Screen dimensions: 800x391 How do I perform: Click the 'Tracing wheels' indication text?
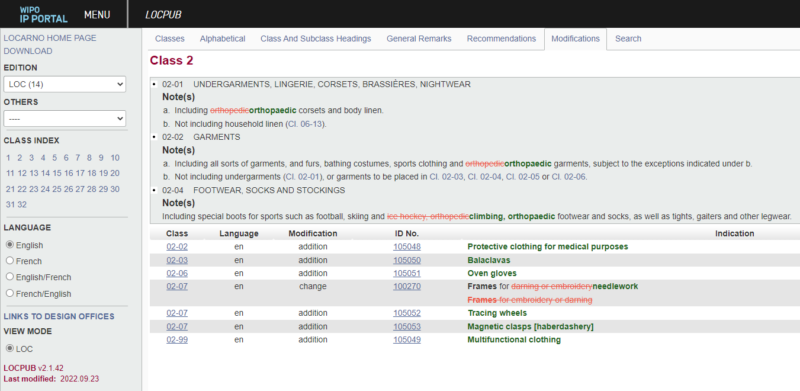497,313
